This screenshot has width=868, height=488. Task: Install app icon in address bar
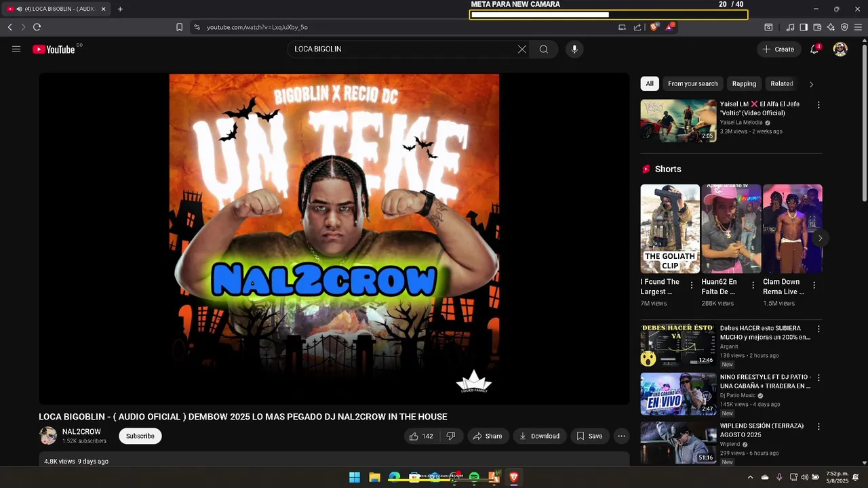coord(622,27)
